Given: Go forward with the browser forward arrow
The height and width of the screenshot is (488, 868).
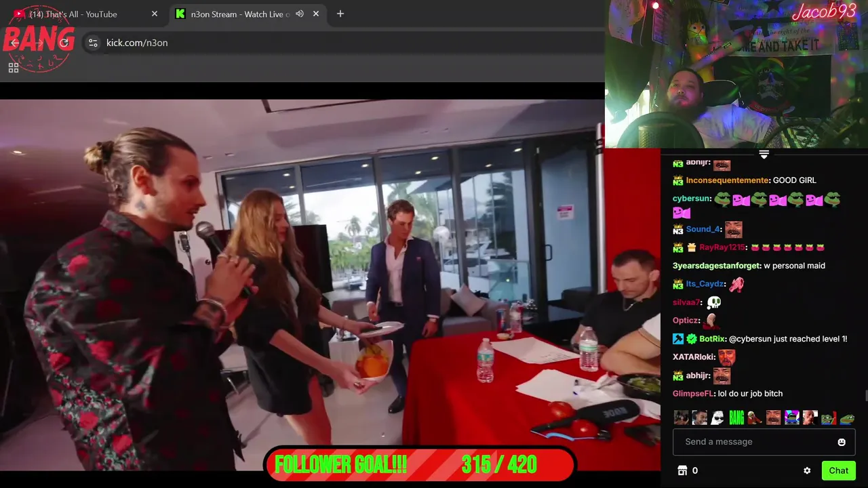Looking at the screenshot, I should click(39, 43).
